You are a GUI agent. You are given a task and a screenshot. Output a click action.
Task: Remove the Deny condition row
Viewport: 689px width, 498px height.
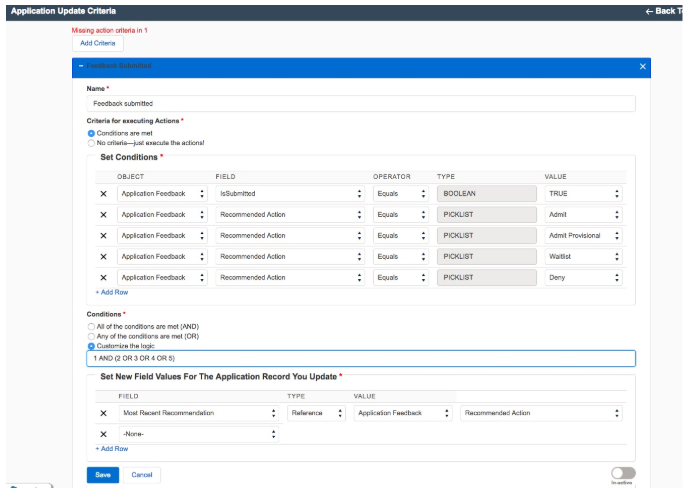(103, 277)
